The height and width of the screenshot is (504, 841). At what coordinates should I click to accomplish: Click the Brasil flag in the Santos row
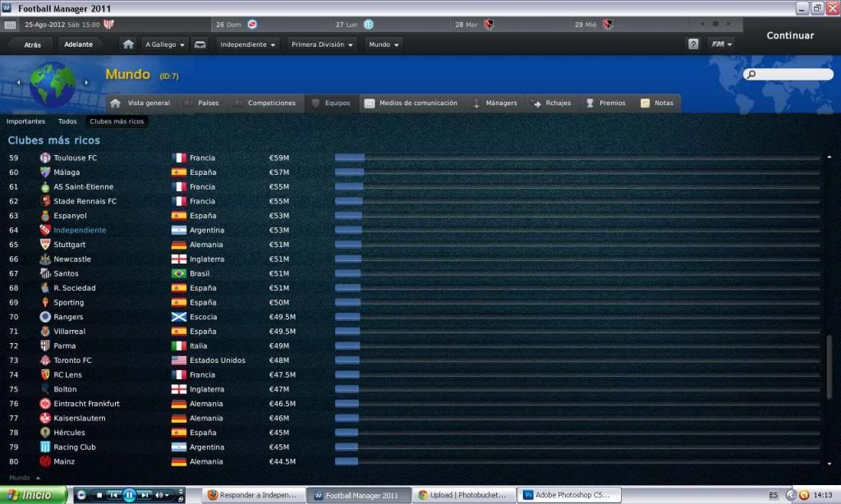pos(178,273)
